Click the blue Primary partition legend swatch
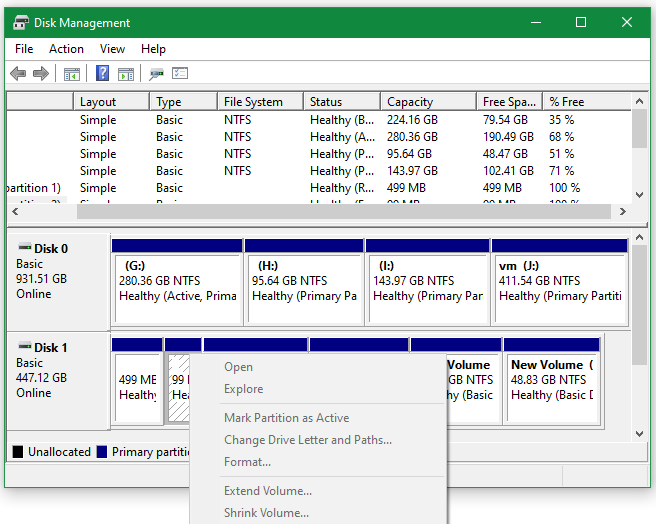This screenshot has height=524, width=656. point(102,452)
